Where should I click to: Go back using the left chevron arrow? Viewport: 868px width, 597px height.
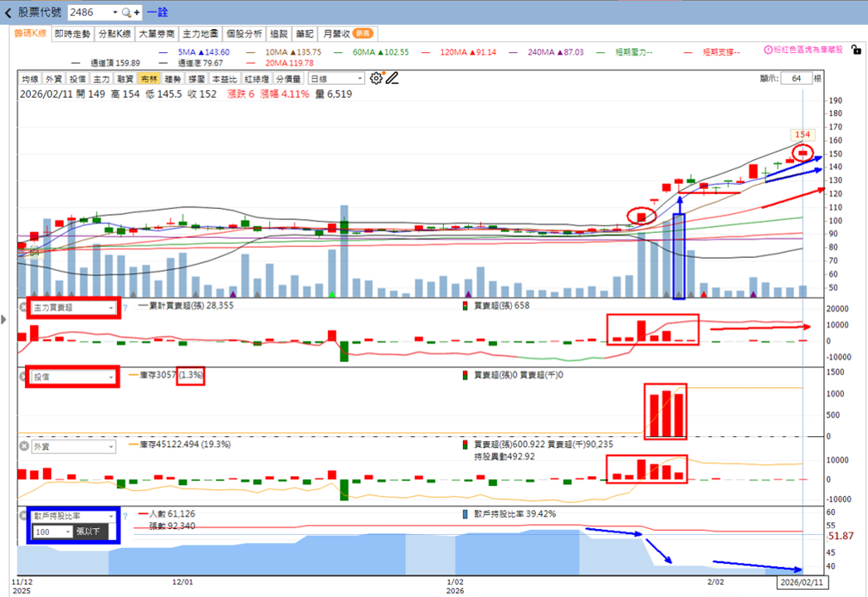7,12
